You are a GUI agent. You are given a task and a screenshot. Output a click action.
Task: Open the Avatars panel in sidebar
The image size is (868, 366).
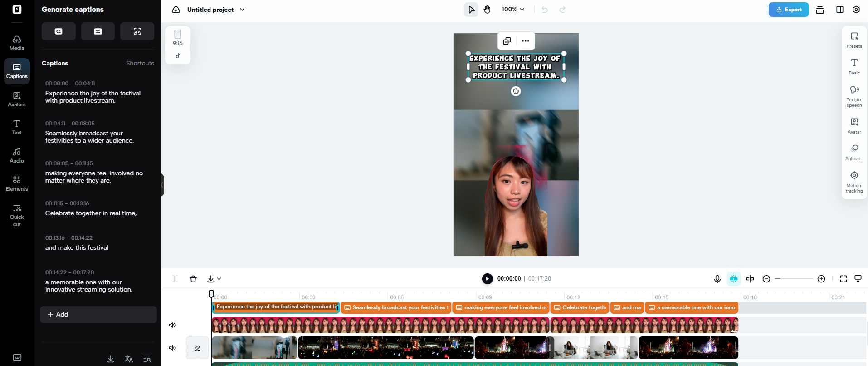[x=17, y=99]
